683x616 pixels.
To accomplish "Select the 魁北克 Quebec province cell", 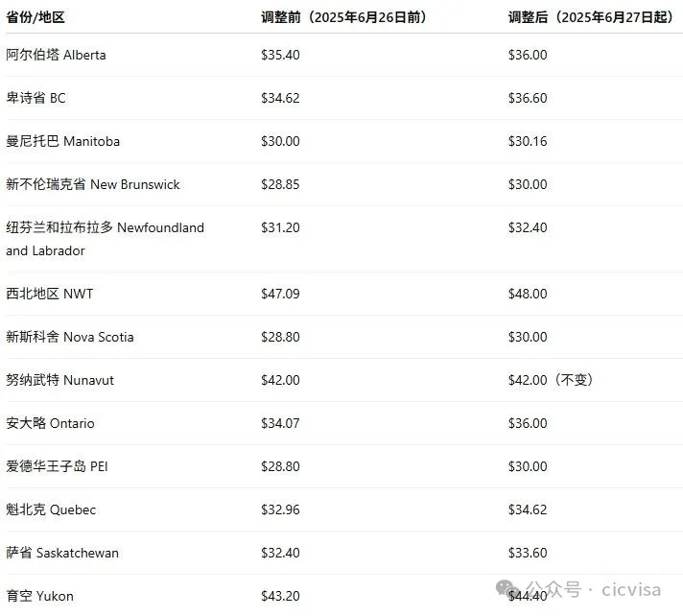I will tap(52, 509).
